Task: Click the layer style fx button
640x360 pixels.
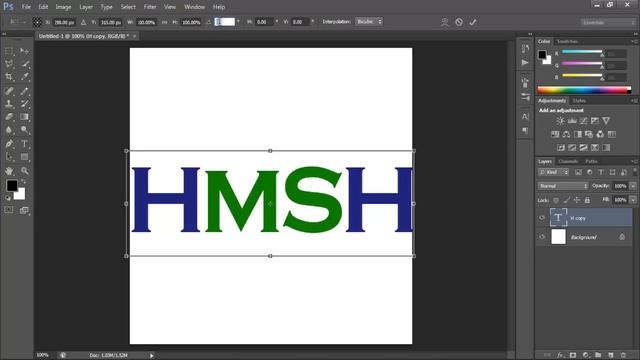Action: pyautogui.click(x=560, y=355)
